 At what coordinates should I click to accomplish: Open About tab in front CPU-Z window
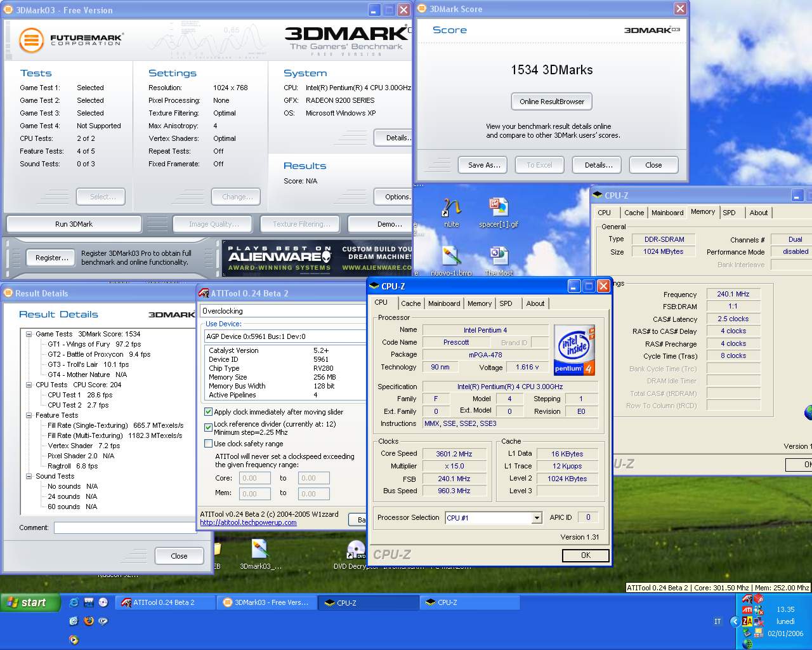535,303
